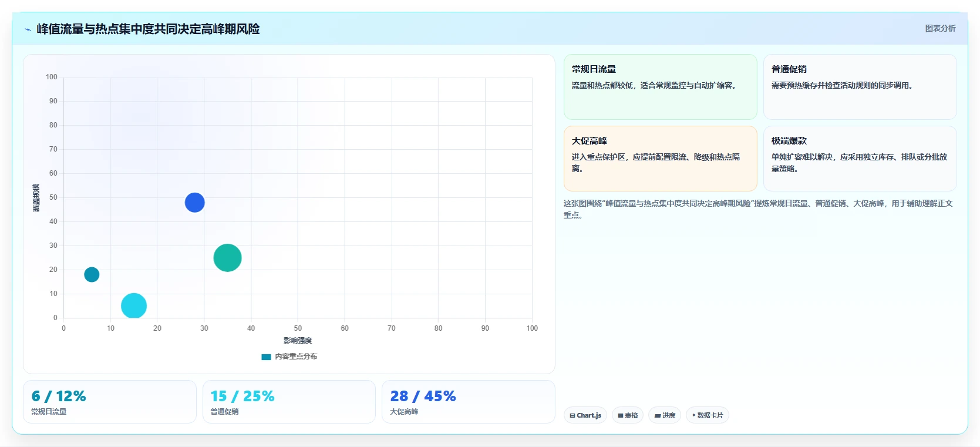Screen dimensions: 980x447
Task: Click the text 需要预热缓存并检查活动规则的同步调用
Action: (843, 85)
